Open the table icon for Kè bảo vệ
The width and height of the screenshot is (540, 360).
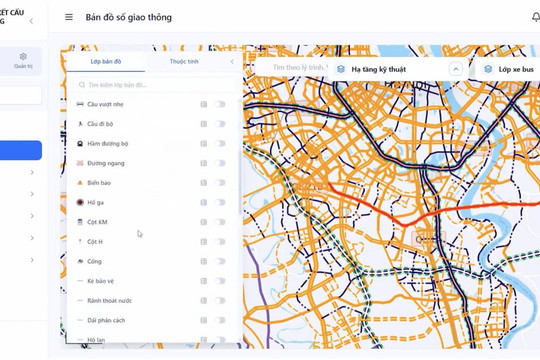tap(204, 281)
